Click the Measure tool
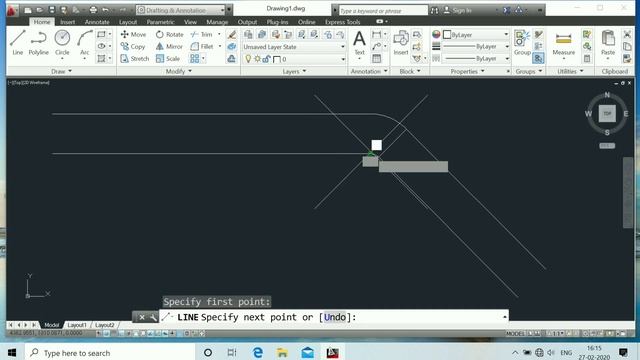 [x=564, y=43]
